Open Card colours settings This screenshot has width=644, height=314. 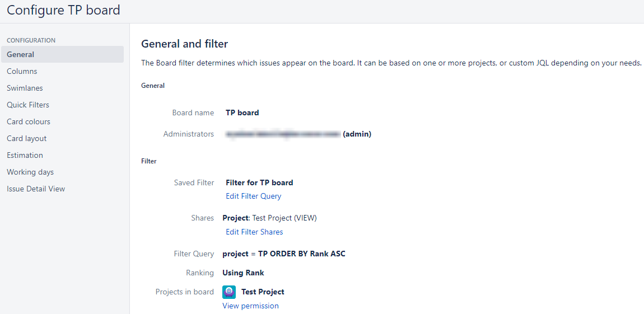(x=29, y=121)
